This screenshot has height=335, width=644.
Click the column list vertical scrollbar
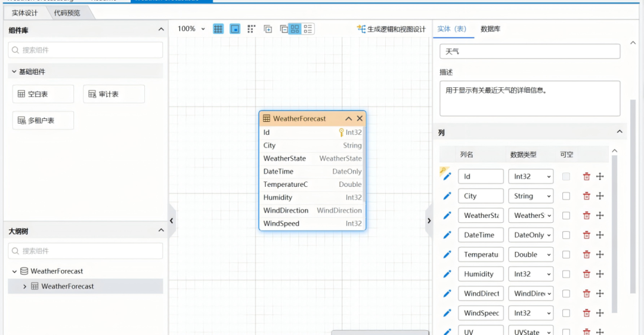point(614,235)
